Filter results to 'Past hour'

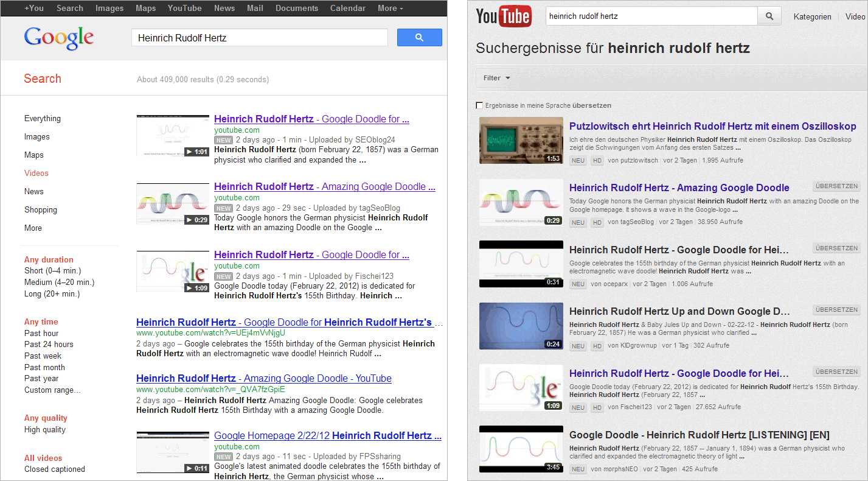point(41,333)
